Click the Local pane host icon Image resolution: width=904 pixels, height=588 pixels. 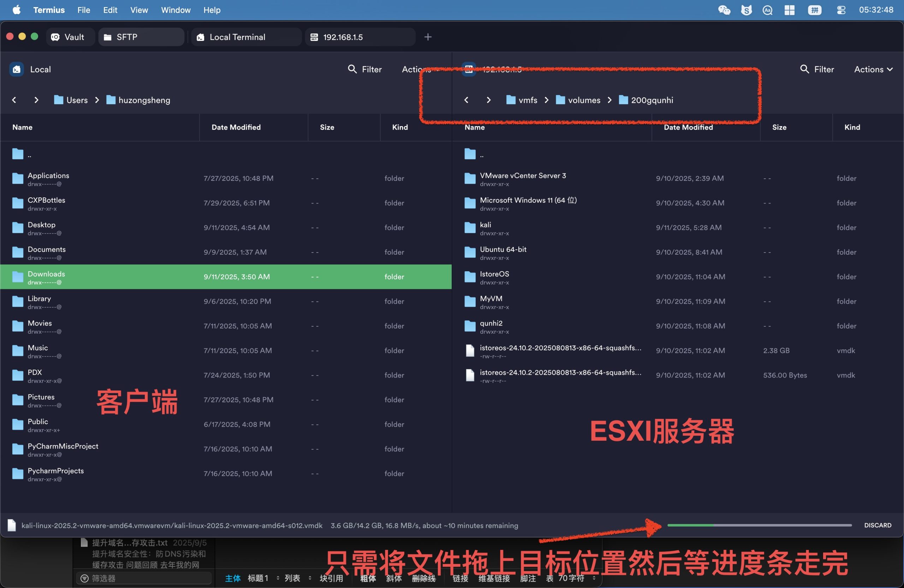pyautogui.click(x=17, y=69)
